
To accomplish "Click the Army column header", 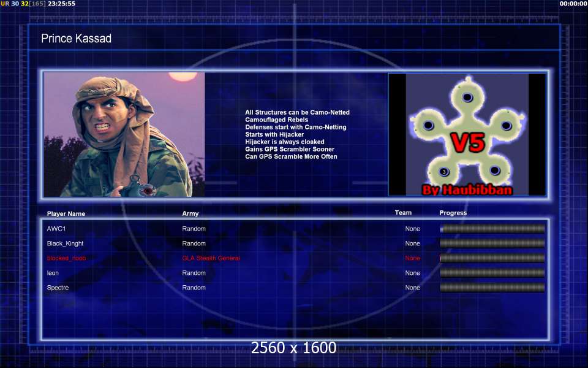I will pos(190,213).
